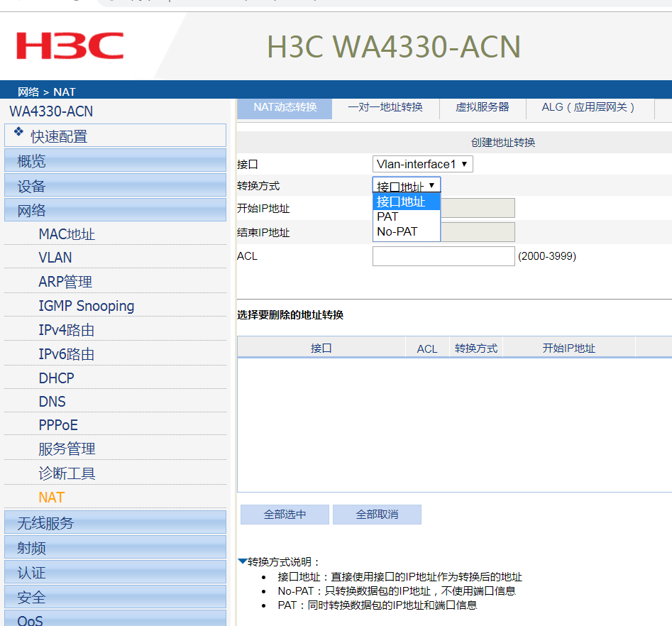Screen dimensions: 672x626
Task: Close the 转换方式 dropdown box
Action: 407,185
